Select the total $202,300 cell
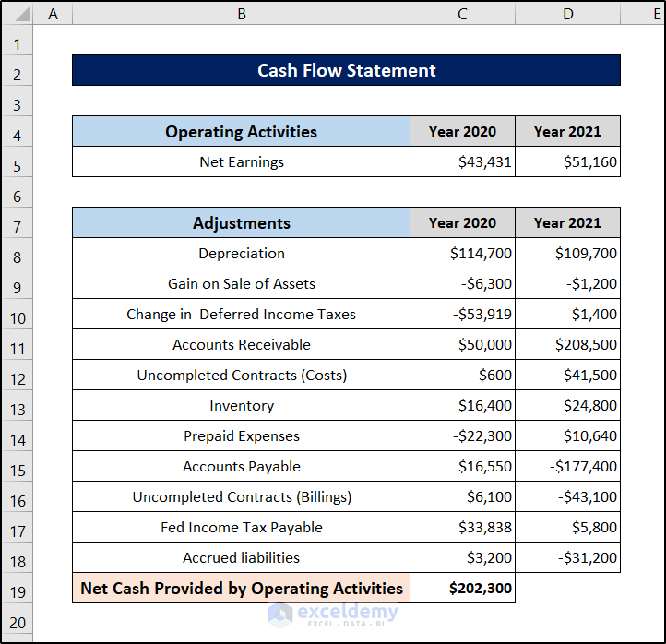 click(462, 588)
